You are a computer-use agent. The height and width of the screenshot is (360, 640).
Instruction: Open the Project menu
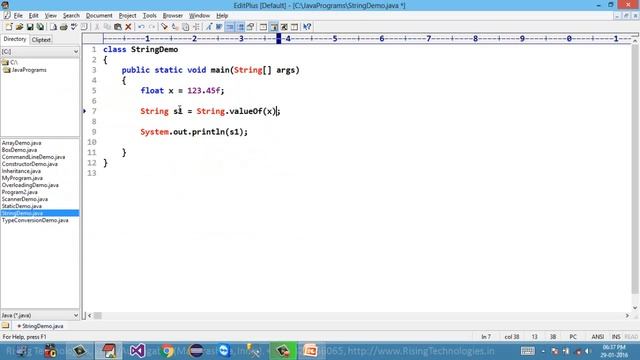[127, 16]
